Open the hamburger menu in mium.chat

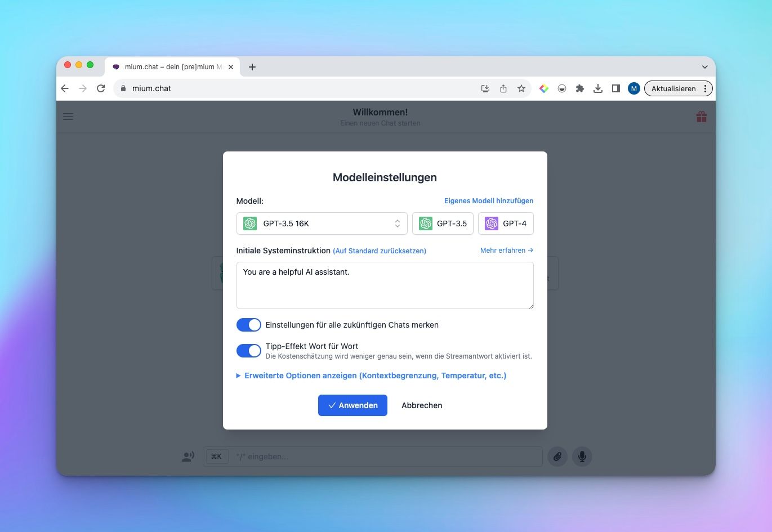[68, 117]
